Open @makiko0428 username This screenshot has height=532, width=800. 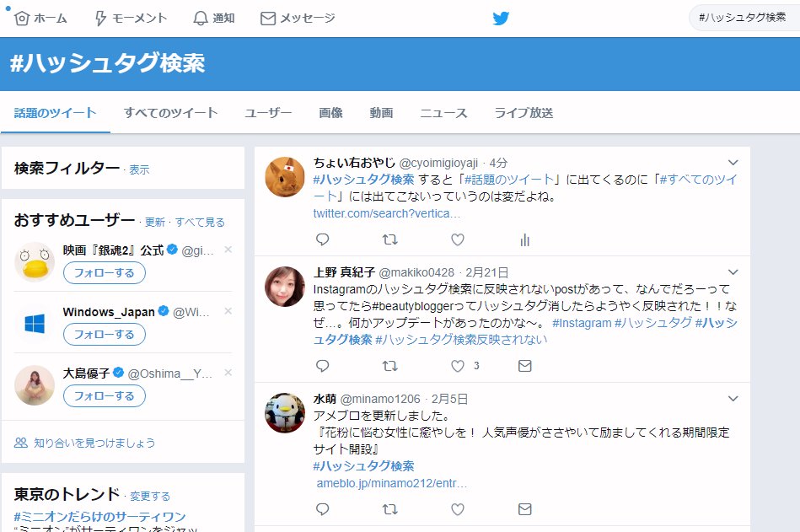point(416,273)
